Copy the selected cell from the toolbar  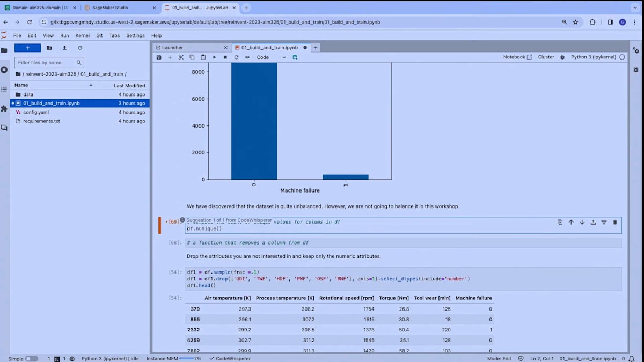point(192,57)
